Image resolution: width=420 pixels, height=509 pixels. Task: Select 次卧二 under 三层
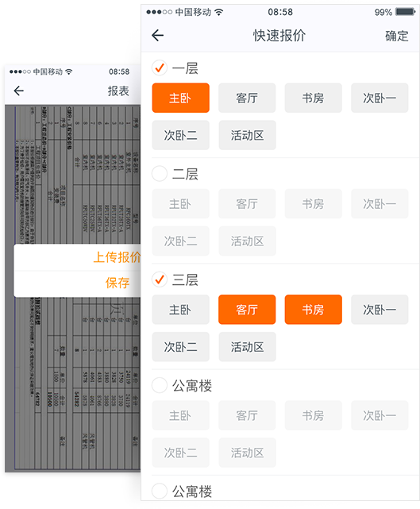180,347
